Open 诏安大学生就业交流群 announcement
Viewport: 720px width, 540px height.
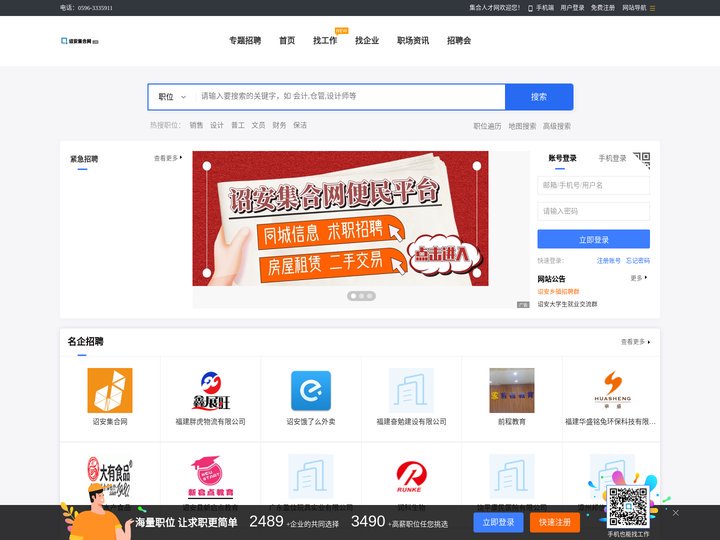[x=568, y=304]
